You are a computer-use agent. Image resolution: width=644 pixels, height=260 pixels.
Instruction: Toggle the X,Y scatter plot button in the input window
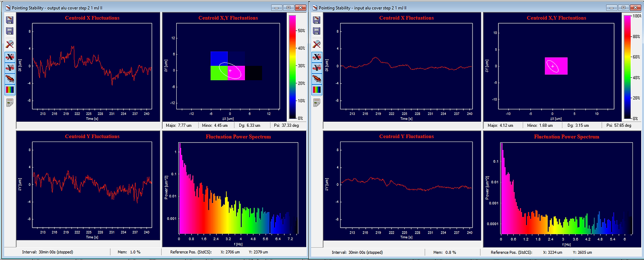click(317, 79)
